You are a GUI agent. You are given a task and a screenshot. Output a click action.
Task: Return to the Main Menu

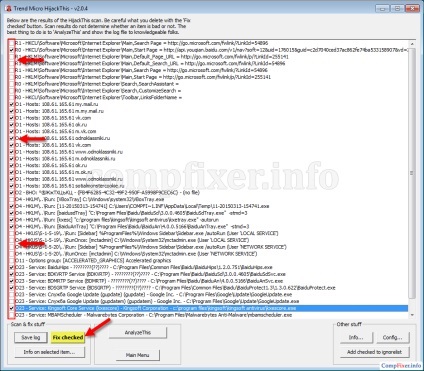coord(138,355)
